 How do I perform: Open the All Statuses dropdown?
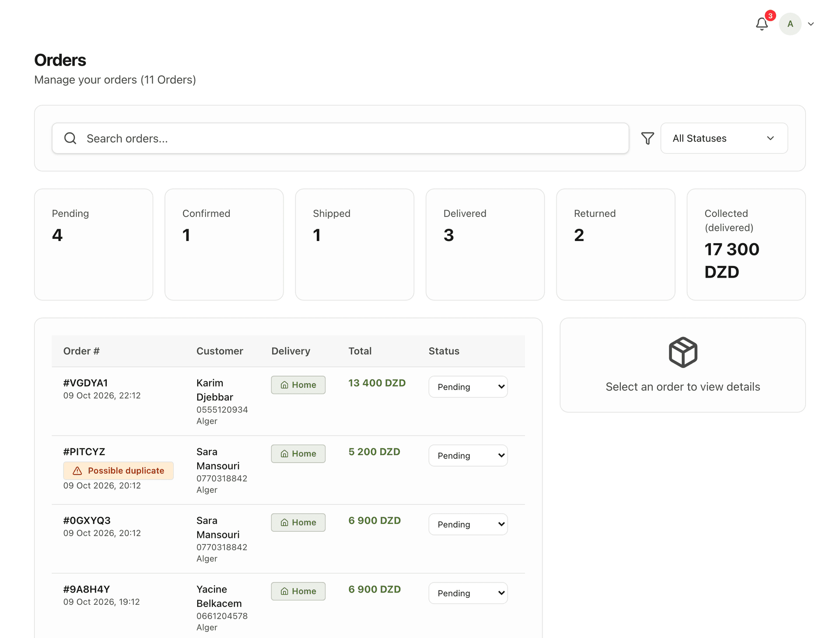(x=724, y=138)
